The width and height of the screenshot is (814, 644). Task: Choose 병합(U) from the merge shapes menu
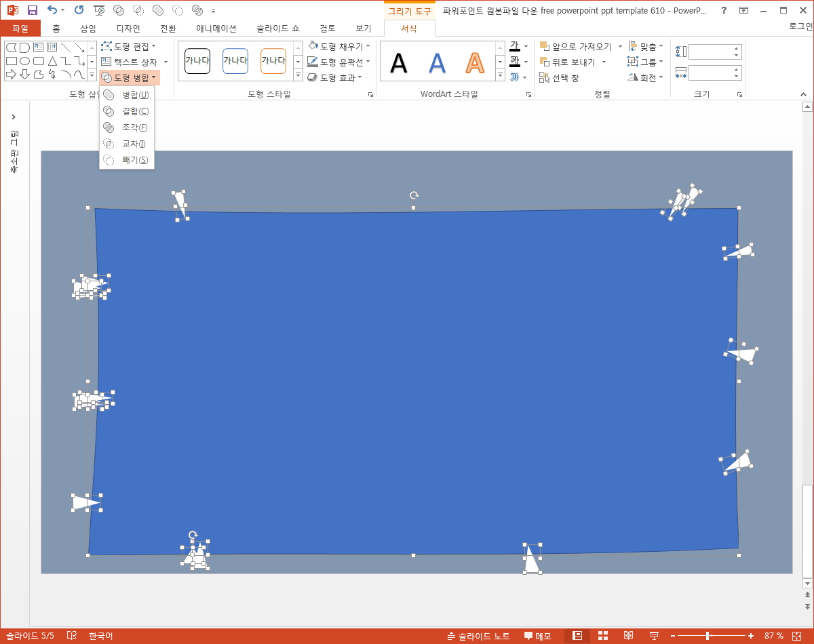click(127, 95)
